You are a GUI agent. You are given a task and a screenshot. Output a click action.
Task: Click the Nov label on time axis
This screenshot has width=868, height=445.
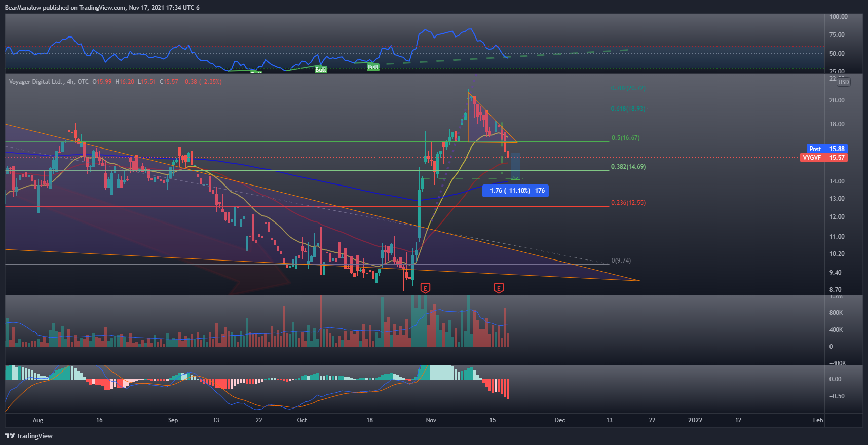coord(431,420)
